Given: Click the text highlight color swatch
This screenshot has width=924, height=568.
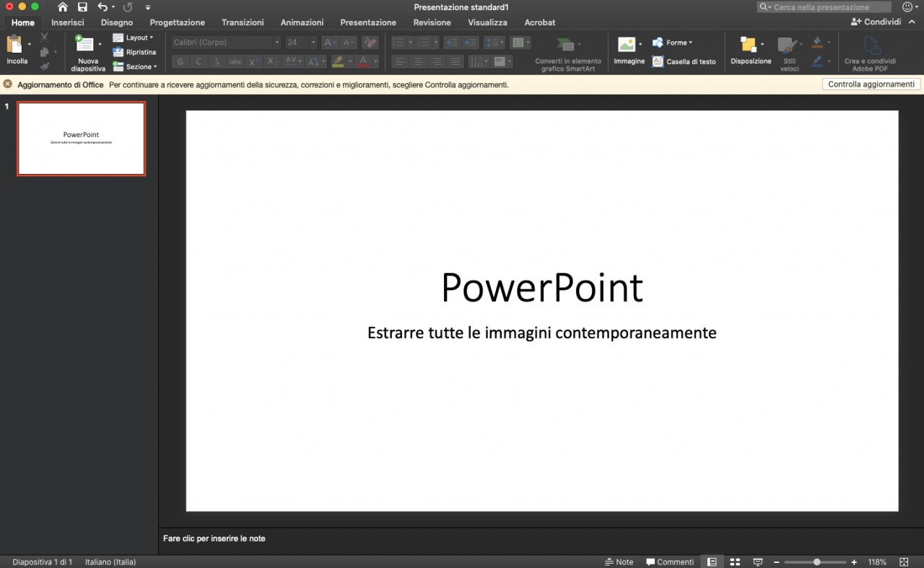Looking at the screenshot, I should point(338,62).
